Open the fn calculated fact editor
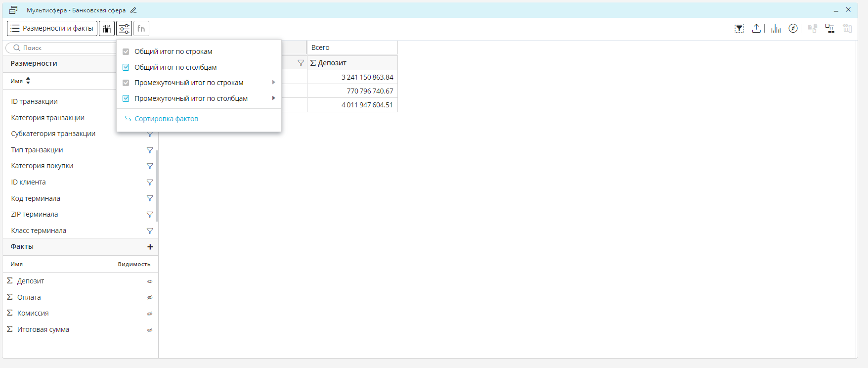This screenshot has height=368, width=868. (x=141, y=29)
